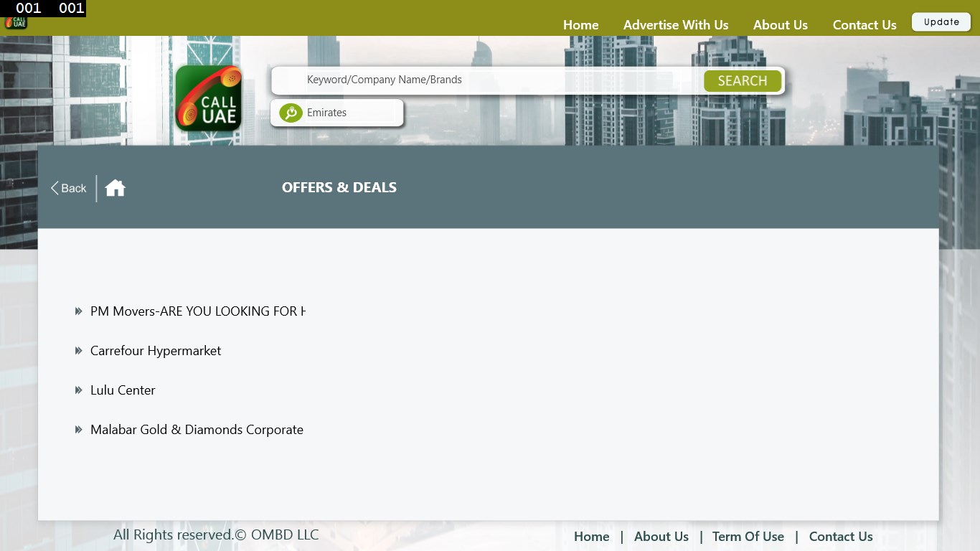The height and width of the screenshot is (551, 980).
Task: Open About Us from top navigation
Action: pos(780,24)
